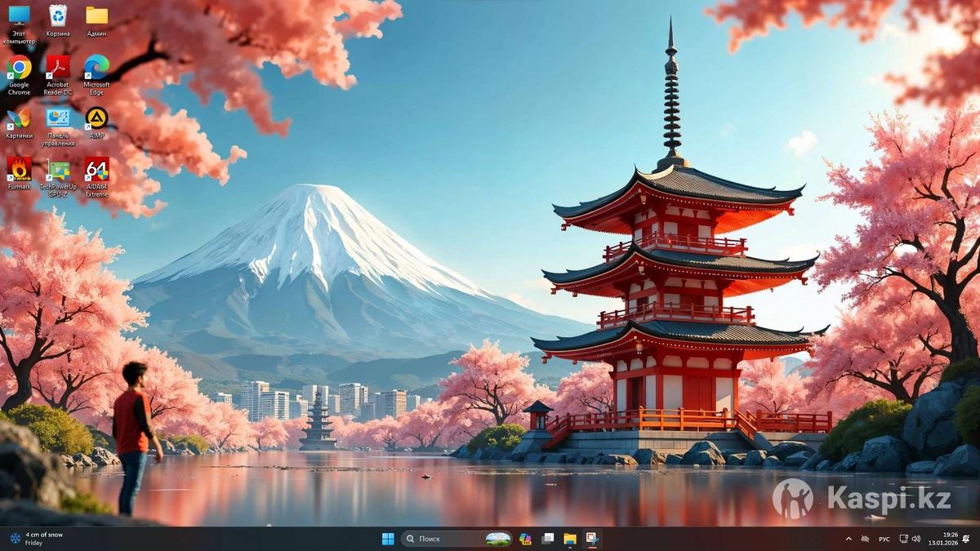Select the AIMP player shortcut
Viewport: 980px width, 551px height.
tap(96, 119)
